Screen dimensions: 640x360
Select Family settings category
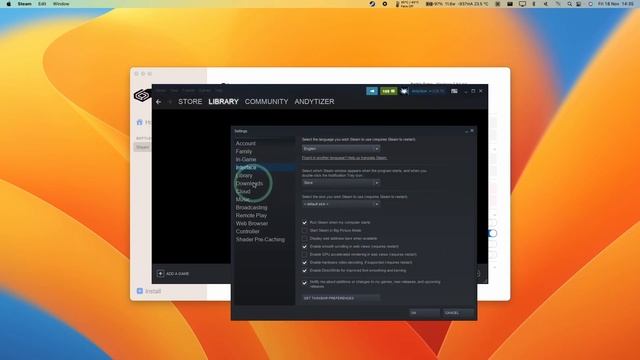tap(244, 151)
